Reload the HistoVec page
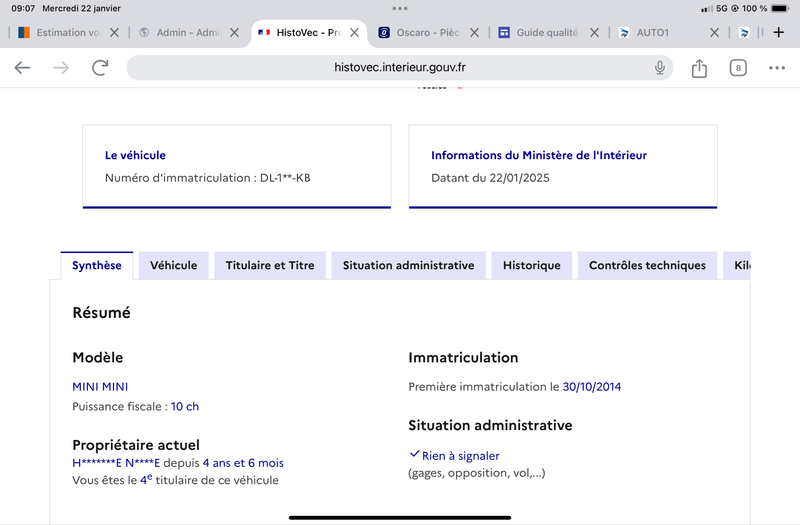The image size is (800, 525). (x=100, y=67)
